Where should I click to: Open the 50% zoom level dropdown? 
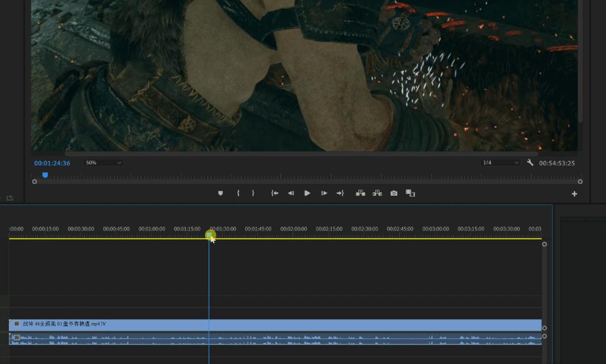[x=103, y=162]
